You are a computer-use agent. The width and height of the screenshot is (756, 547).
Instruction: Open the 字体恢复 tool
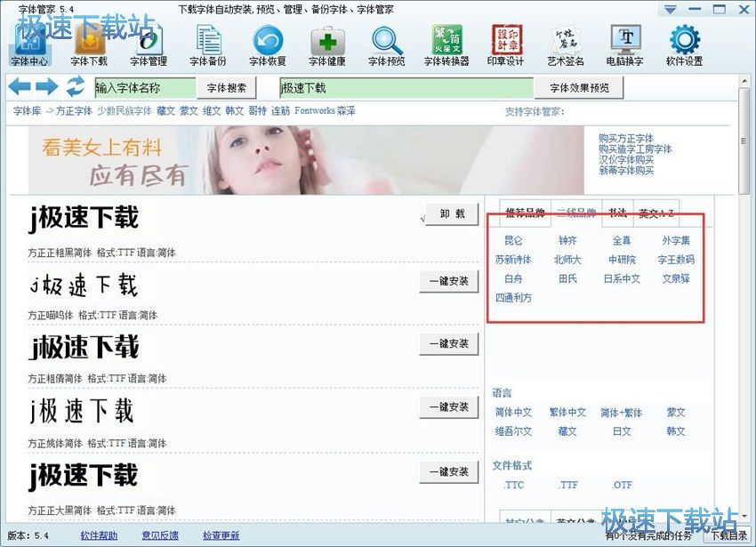click(x=268, y=46)
